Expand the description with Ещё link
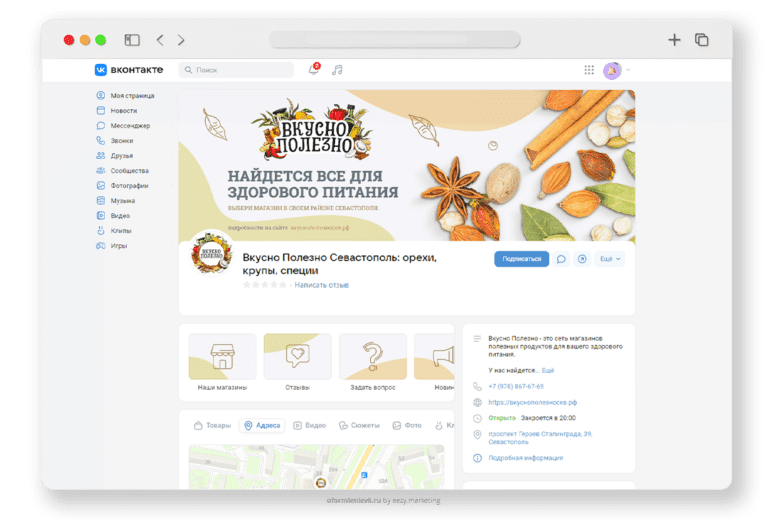The height and width of the screenshot is (531, 768). 548,370
